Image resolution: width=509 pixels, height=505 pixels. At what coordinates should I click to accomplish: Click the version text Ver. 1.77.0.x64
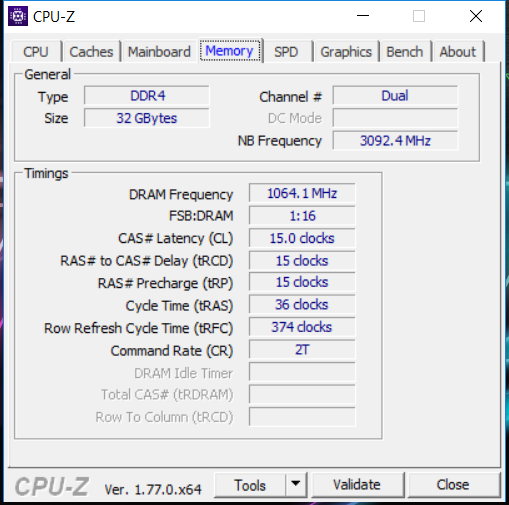point(153,489)
